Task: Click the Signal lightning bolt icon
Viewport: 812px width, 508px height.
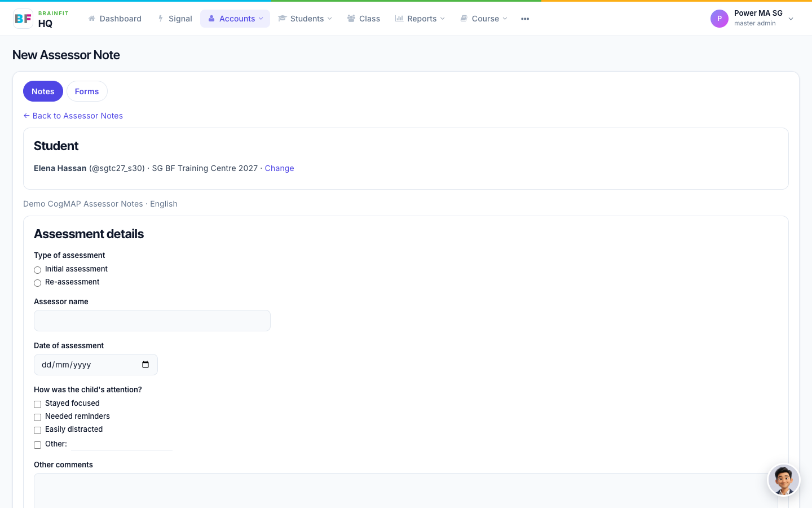Action: 161,19
